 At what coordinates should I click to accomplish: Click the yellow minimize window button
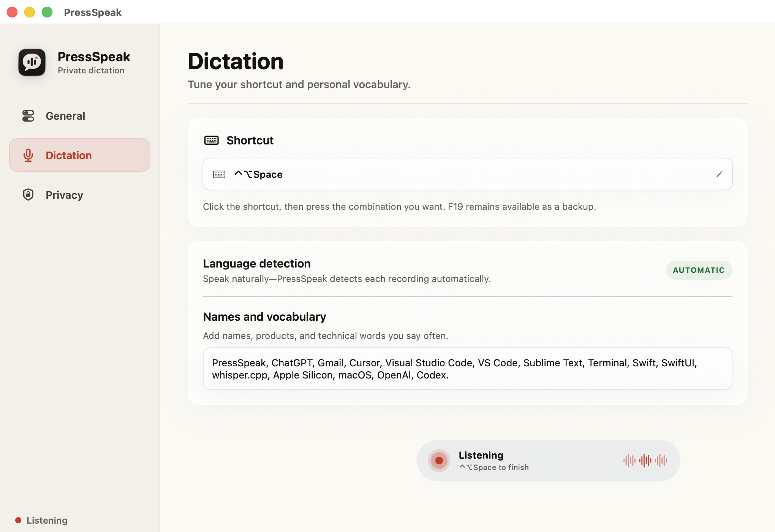click(x=30, y=12)
